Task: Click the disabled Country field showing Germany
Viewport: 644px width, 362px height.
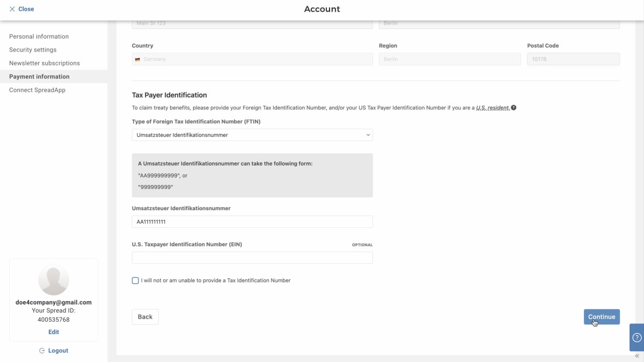Action: [252, 59]
